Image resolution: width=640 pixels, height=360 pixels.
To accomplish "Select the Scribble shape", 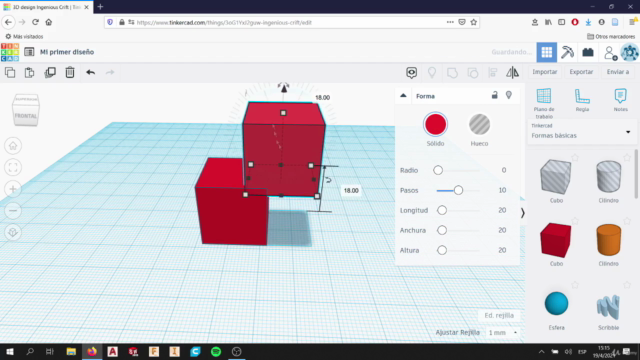I will pos(609,307).
